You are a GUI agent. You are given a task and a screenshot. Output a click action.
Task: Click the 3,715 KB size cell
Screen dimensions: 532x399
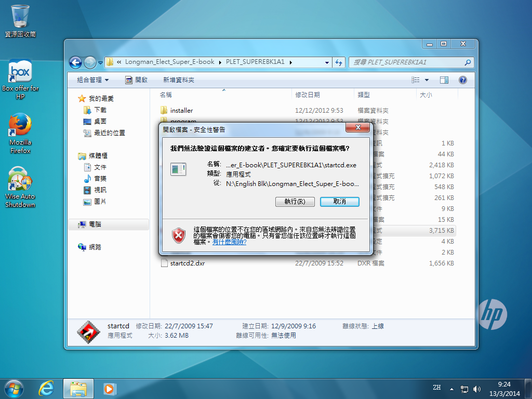(x=441, y=230)
